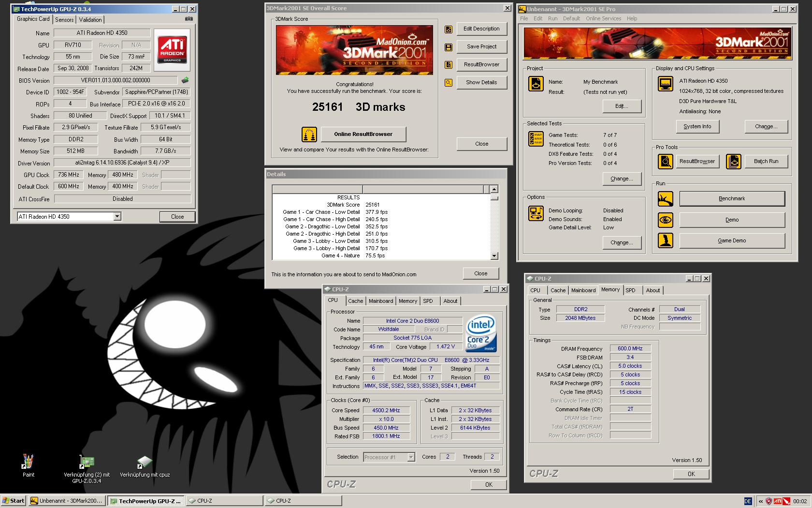Click the Game Demo joystick icon
812x508 pixels.
click(666, 240)
